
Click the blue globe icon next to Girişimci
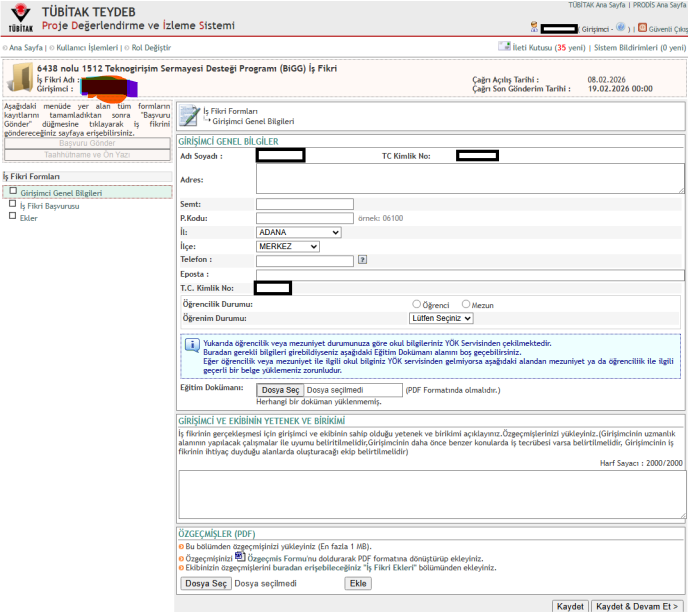(x=621, y=29)
